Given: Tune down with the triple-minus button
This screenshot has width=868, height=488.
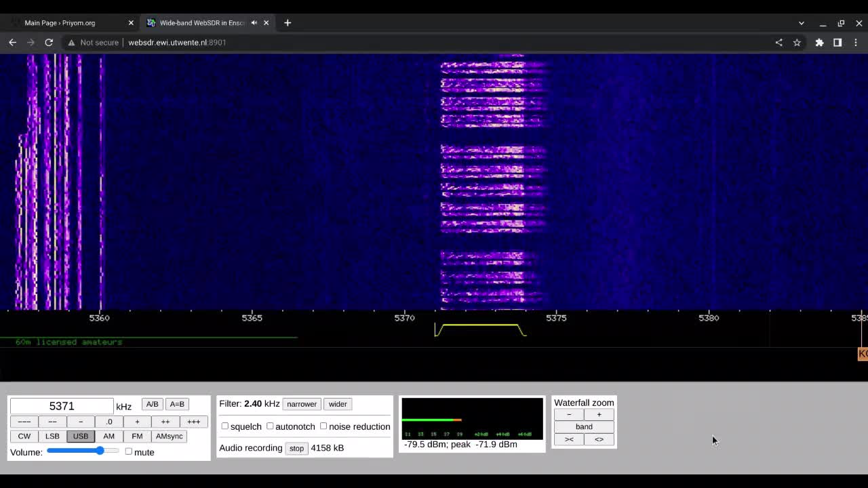Looking at the screenshot, I should pyautogui.click(x=24, y=422).
